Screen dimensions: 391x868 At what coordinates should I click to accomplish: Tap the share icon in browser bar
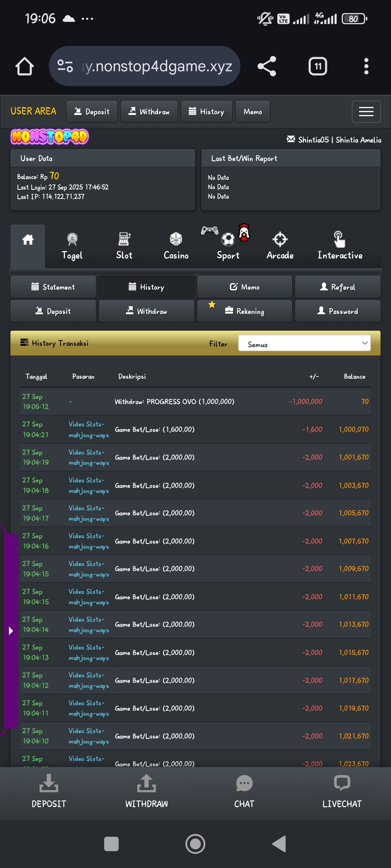(x=267, y=67)
